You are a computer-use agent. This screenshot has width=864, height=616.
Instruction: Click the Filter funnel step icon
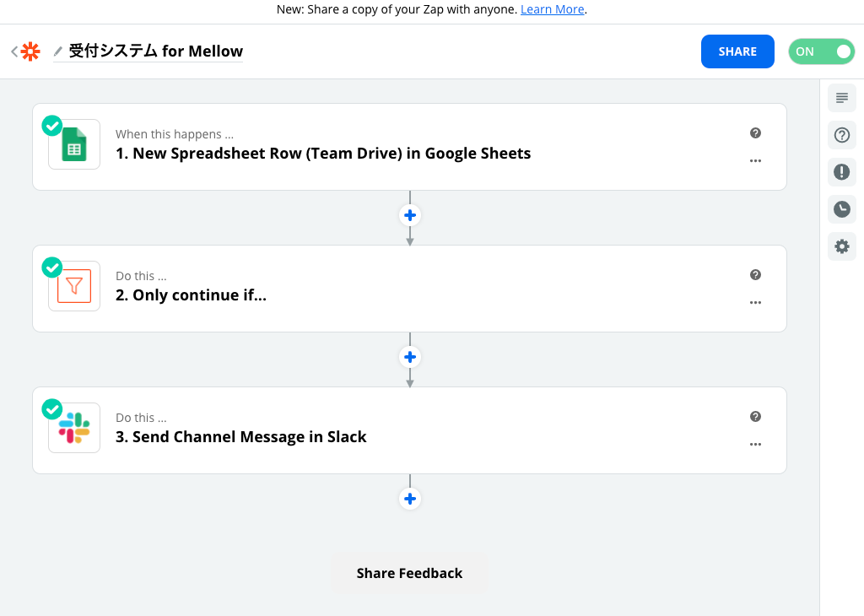tap(74, 286)
